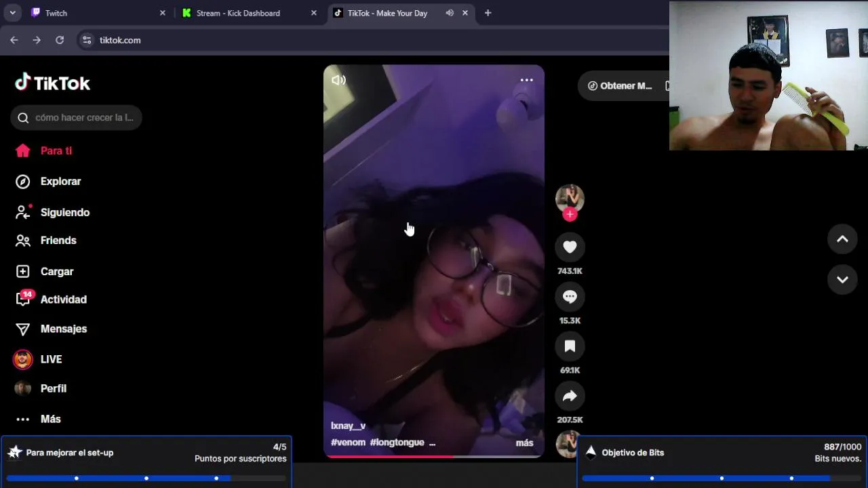
Task: Go to next video with down chevron
Action: pos(842,280)
